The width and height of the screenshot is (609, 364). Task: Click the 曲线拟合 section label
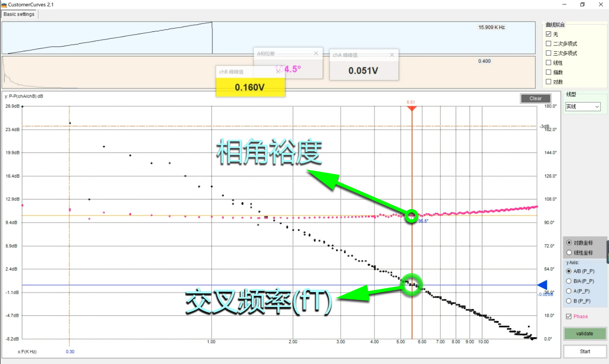(555, 25)
